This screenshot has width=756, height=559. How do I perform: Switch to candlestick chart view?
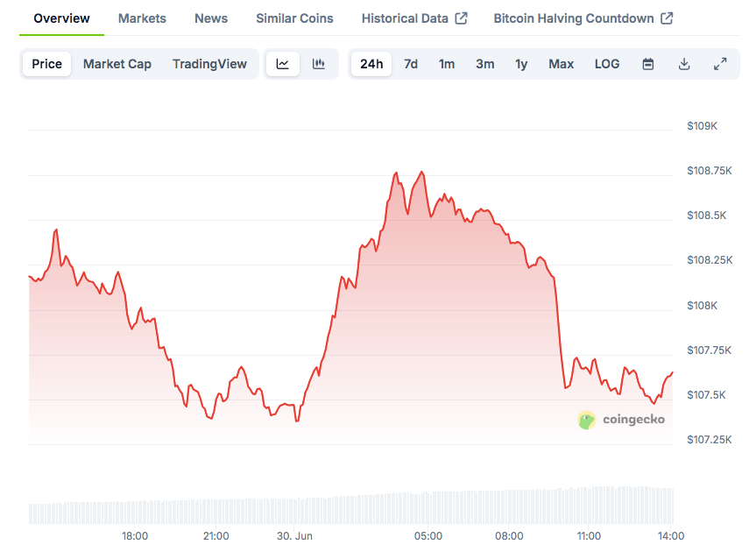click(x=319, y=64)
